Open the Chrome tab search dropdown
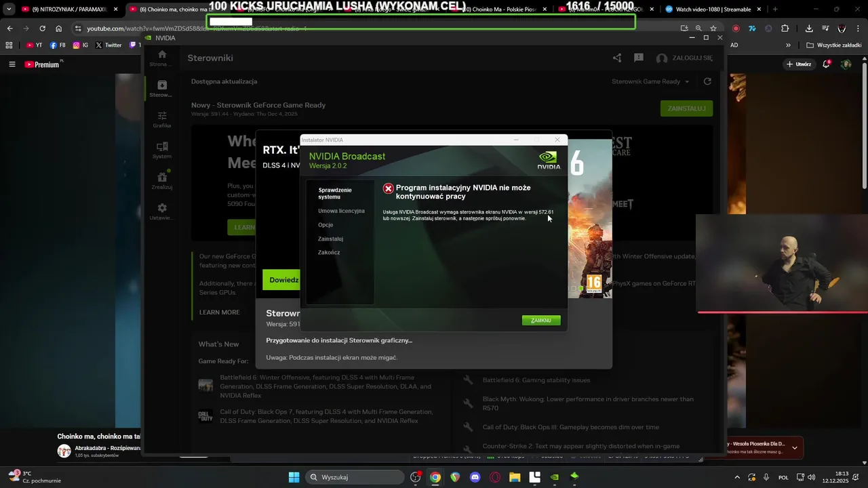868x488 pixels. click(x=8, y=9)
